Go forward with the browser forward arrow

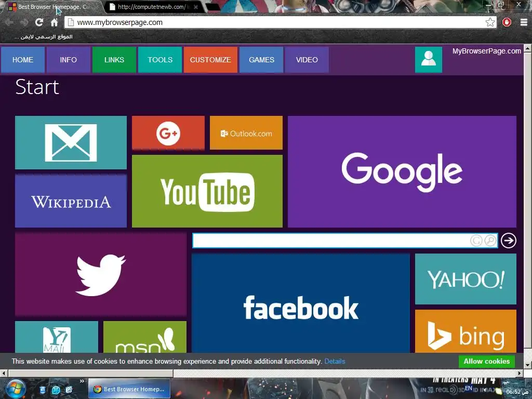(x=24, y=22)
